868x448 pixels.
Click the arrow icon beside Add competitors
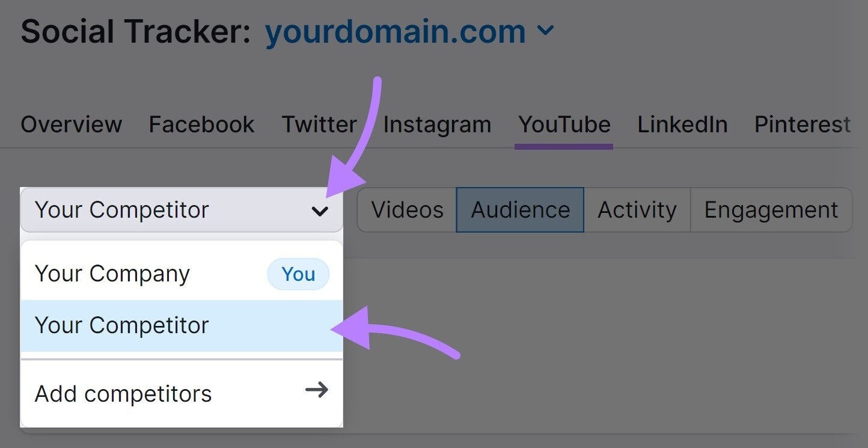317,390
